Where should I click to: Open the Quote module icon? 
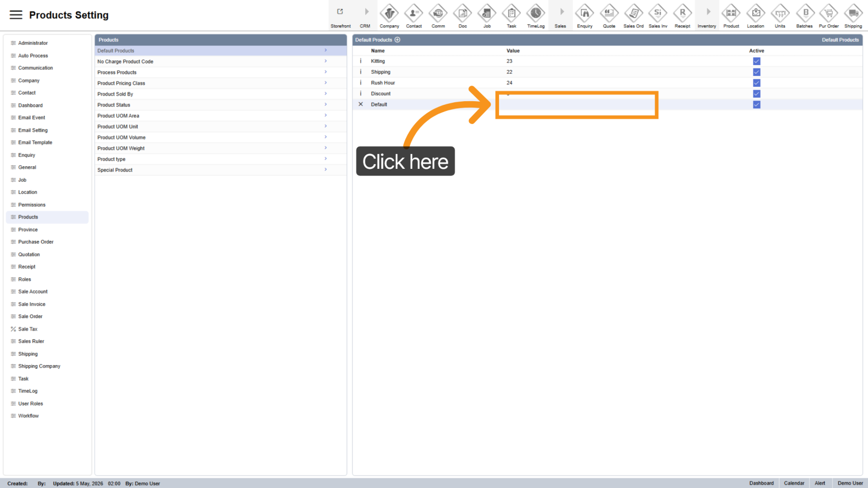pos(609,13)
